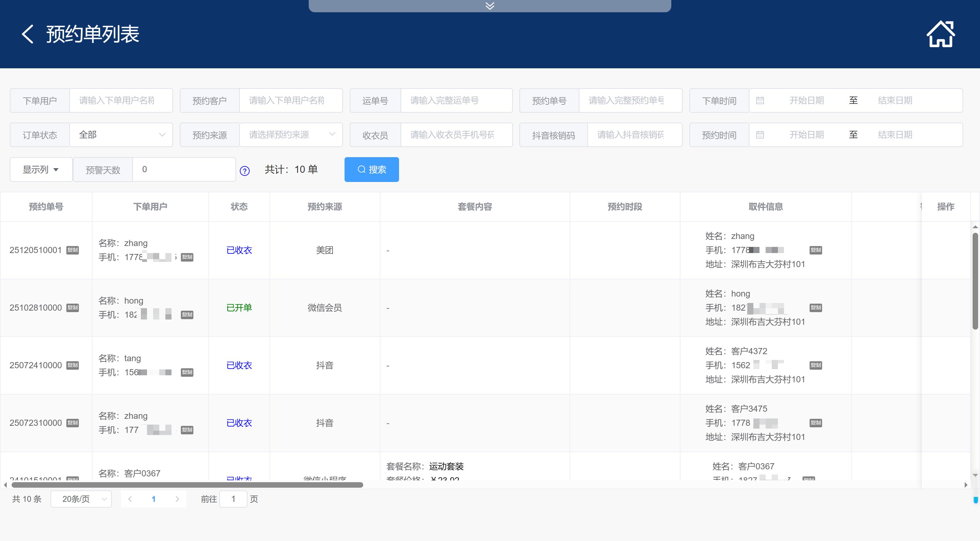Copy order number 25072310000
This screenshot has width=980, height=541.
(72, 423)
